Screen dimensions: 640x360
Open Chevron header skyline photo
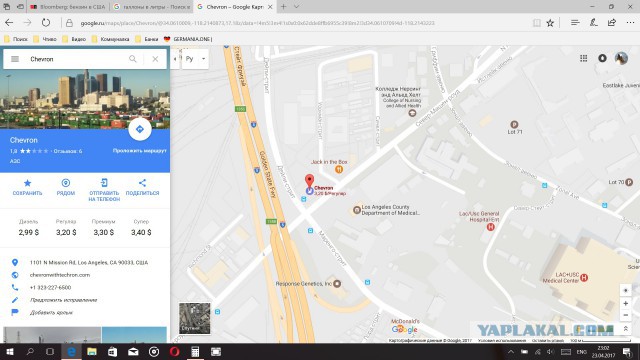[85, 99]
